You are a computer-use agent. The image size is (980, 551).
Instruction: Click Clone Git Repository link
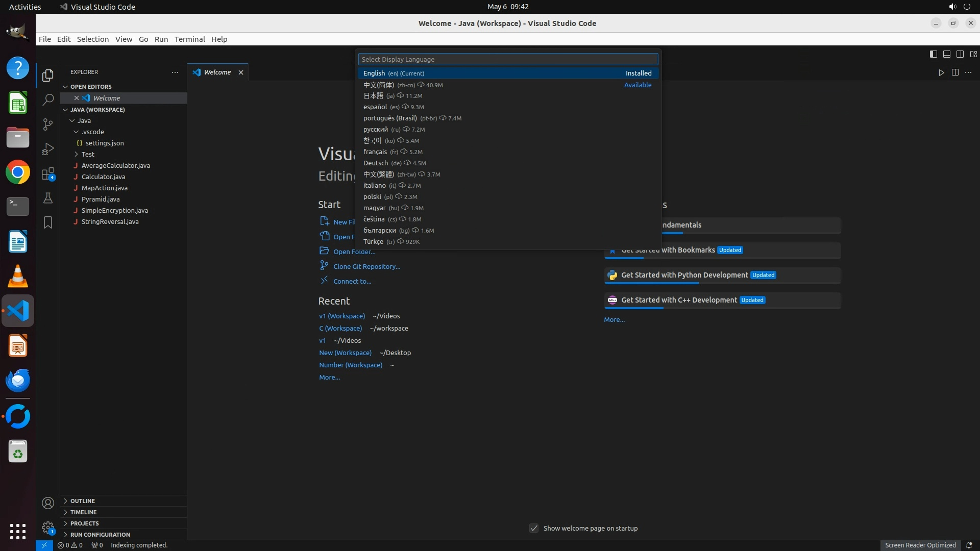tap(366, 266)
